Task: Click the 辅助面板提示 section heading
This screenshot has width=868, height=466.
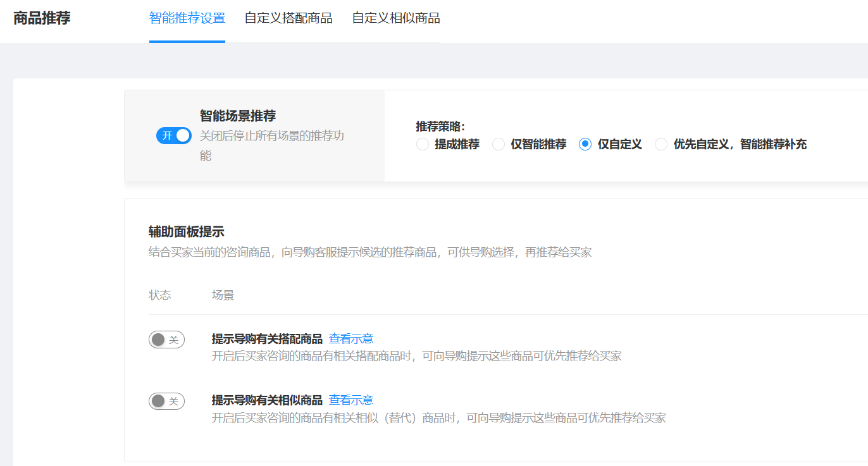Action: click(186, 232)
